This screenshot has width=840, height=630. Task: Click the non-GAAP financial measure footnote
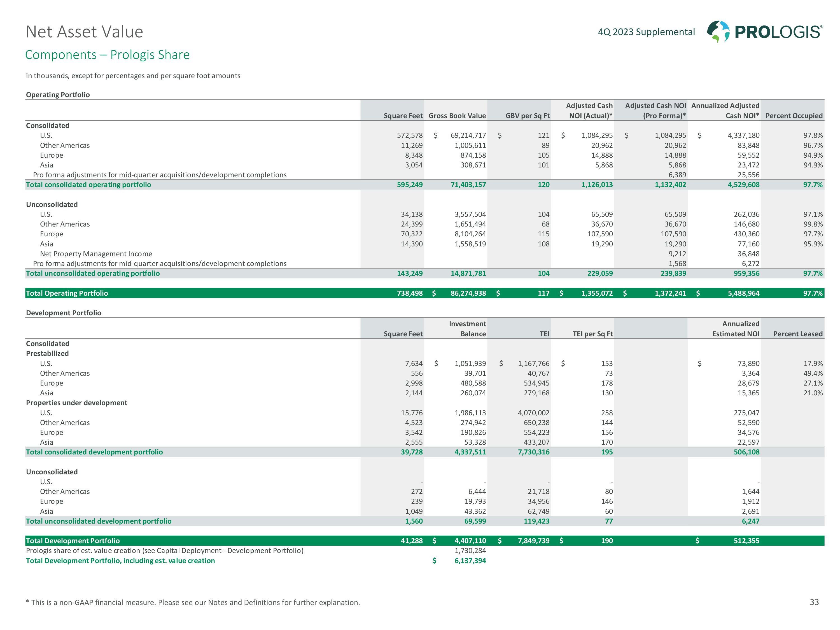193,602
